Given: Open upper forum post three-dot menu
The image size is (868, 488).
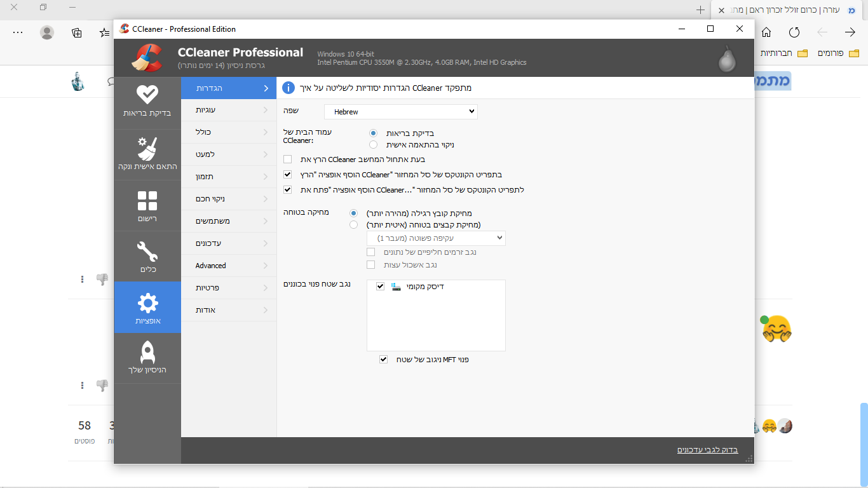Looking at the screenshot, I should (x=82, y=279).
